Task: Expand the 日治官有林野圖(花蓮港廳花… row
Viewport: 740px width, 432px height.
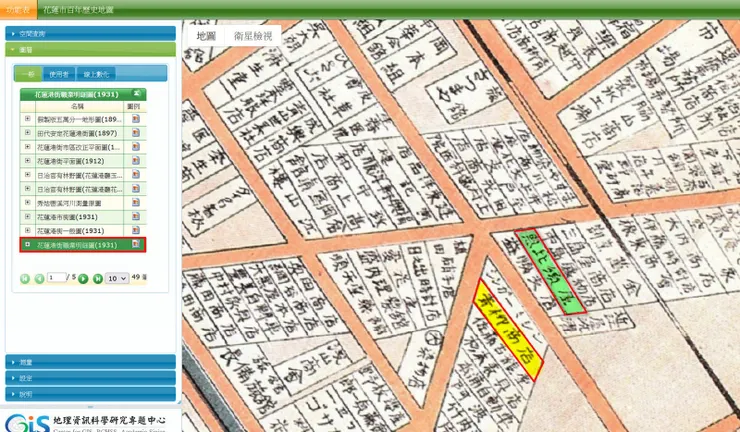Action: click(27, 188)
